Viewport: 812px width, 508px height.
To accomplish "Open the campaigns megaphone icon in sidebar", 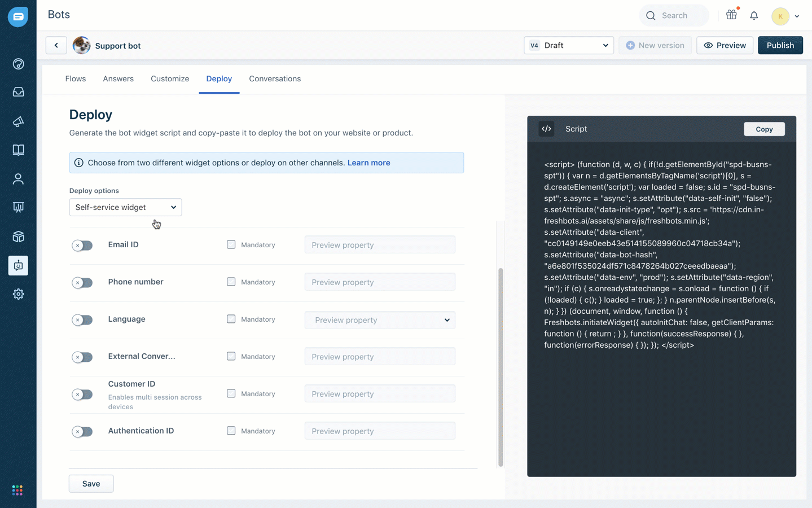I will click(18, 121).
